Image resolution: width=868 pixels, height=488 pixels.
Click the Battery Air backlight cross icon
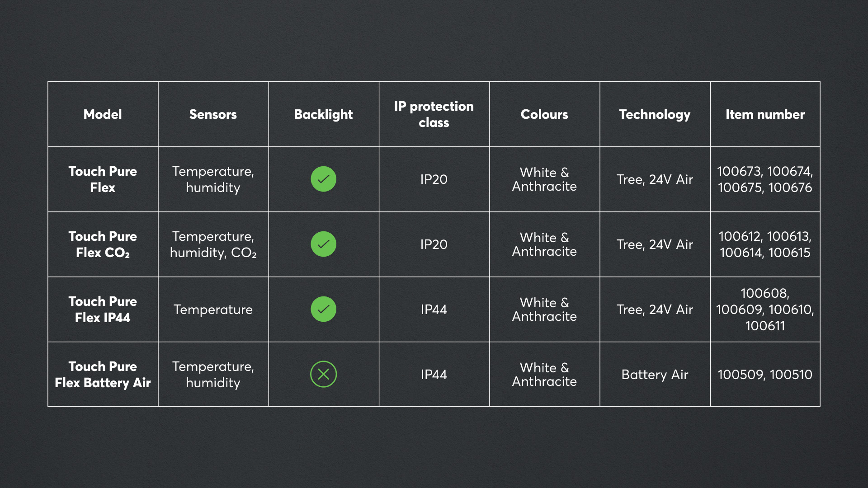click(x=323, y=374)
